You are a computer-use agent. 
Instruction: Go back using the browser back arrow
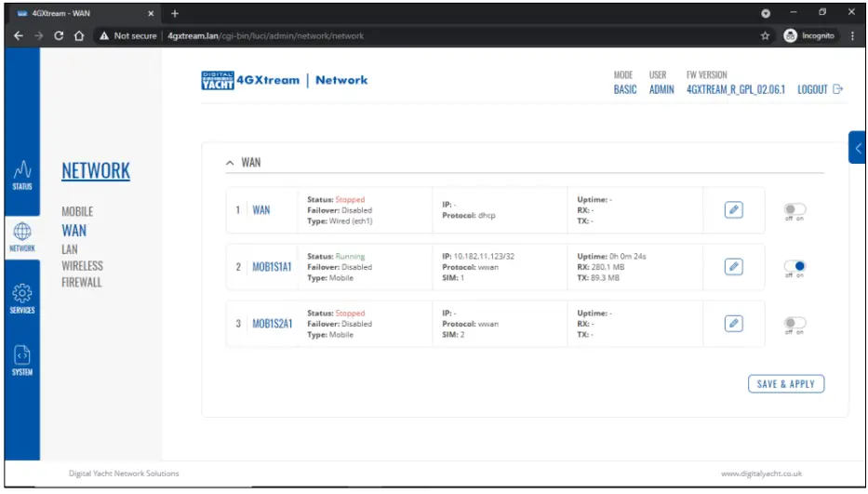coord(19,35)
